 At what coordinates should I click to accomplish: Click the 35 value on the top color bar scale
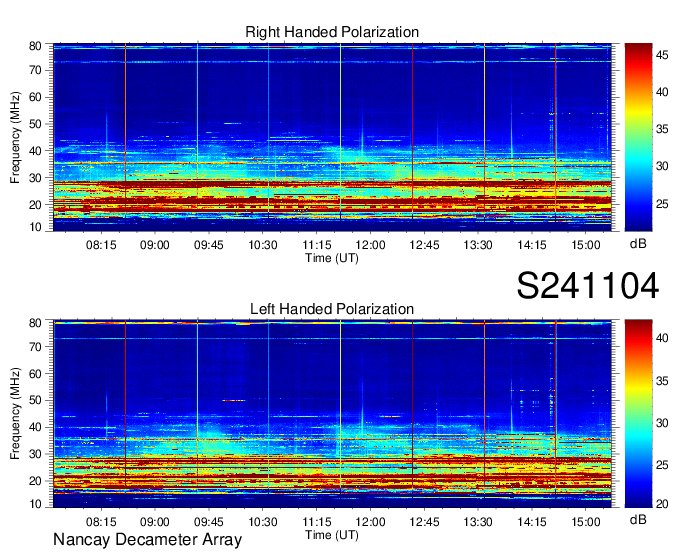[662, 129]
